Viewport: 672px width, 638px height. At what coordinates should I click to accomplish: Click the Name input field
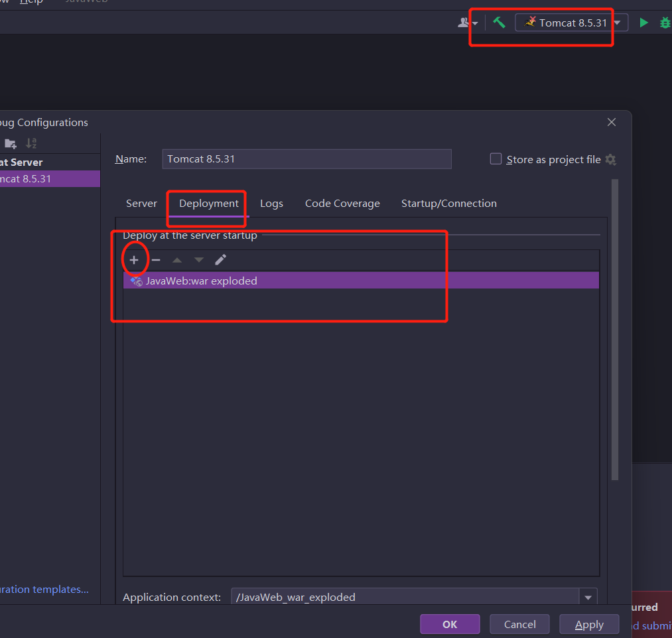[306, 159]
